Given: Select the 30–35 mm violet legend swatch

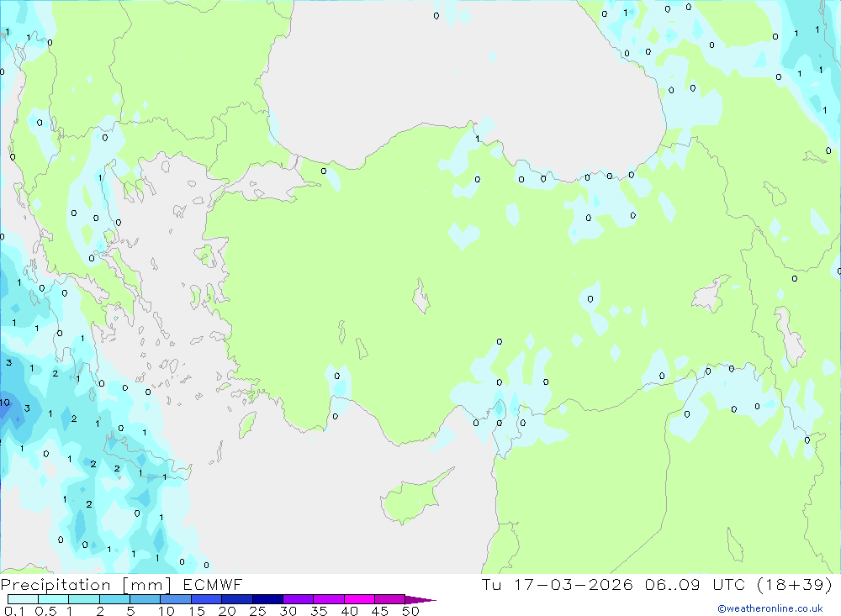Looking at the screenshot, I should tap(299, 599).
